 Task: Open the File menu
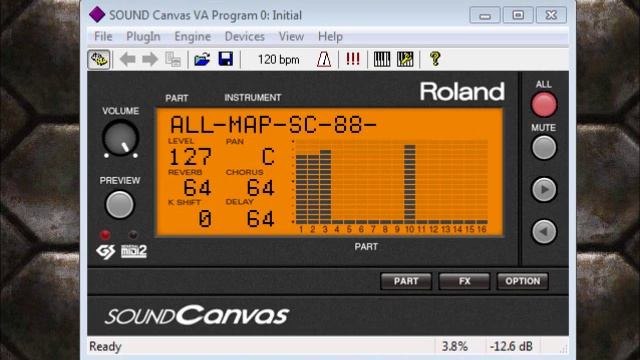103,36
